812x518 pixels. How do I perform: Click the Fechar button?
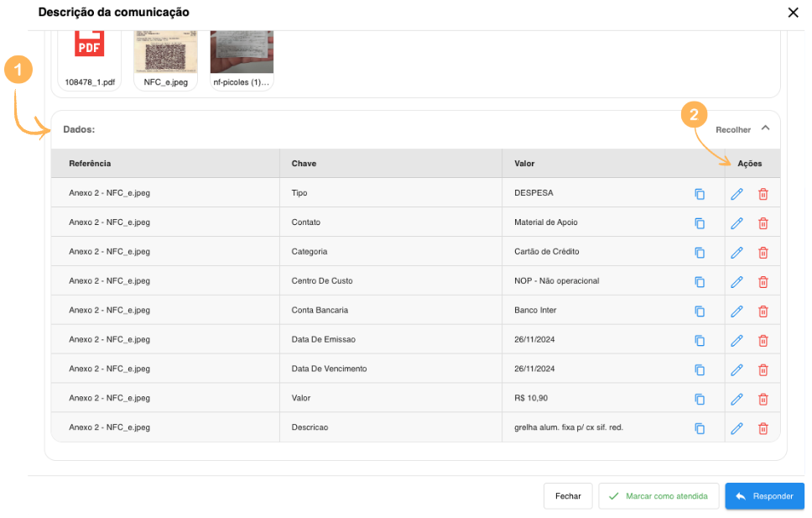[568, 496]
